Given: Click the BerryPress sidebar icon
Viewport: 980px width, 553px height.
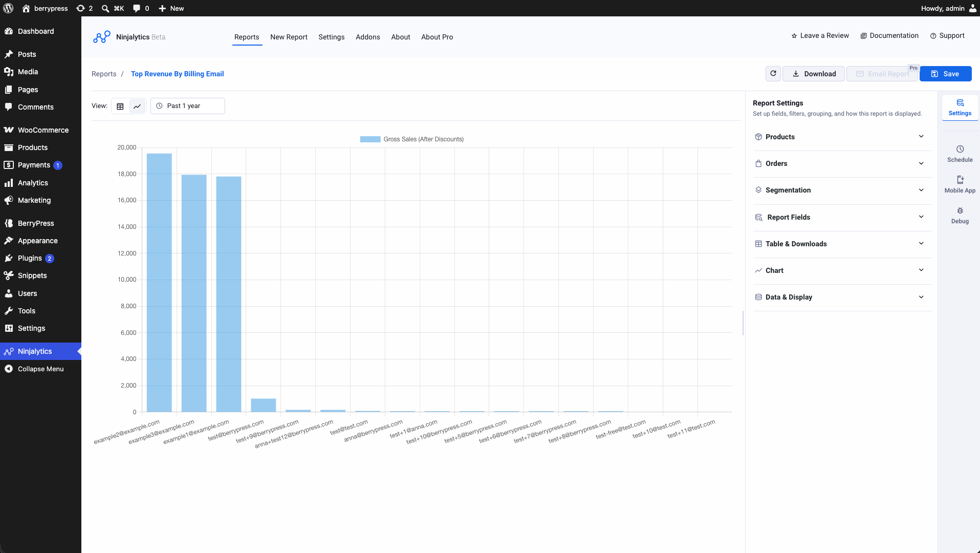Looking at the screenshot, I should 9,223.
